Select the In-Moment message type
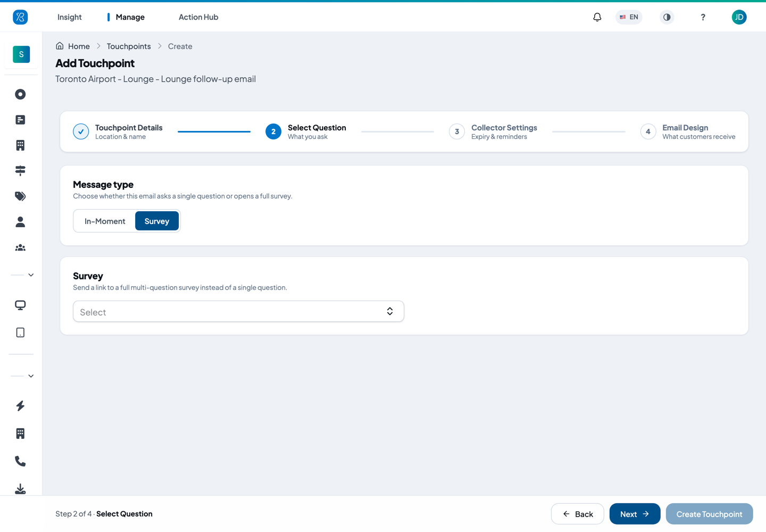Viewport: 766px width, 532px height. pos(105,221)
